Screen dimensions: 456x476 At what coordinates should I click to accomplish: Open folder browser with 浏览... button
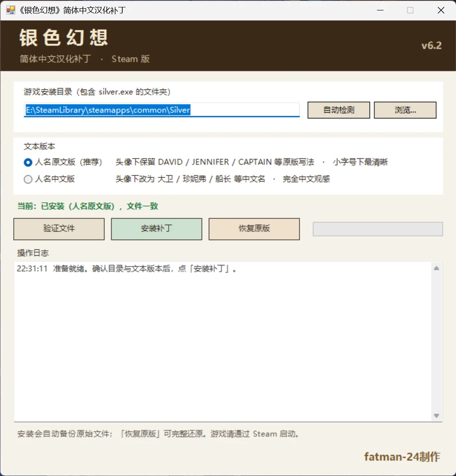(x=405, y=110)
